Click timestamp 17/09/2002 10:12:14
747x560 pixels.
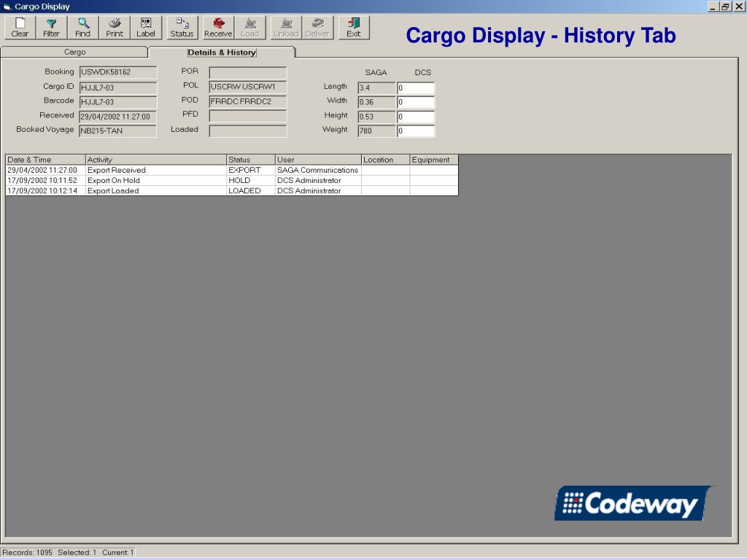[46, 190]
